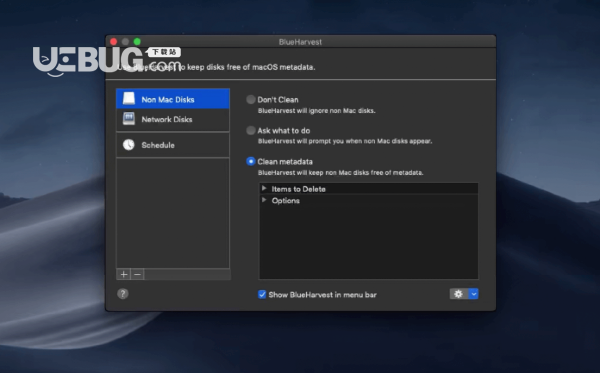
Task: Expand the Options disclosure triangle
Action: 264,200
